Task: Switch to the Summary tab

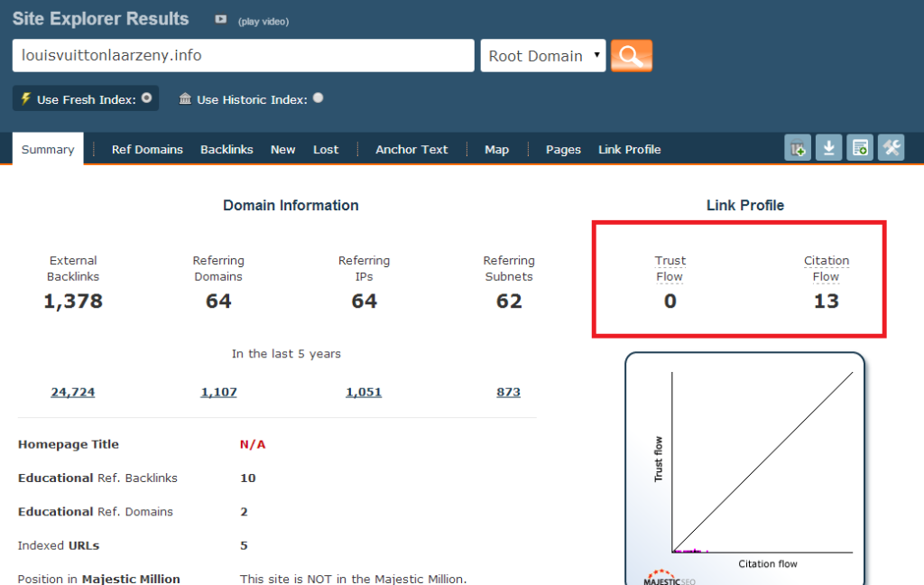Action: 48,149
